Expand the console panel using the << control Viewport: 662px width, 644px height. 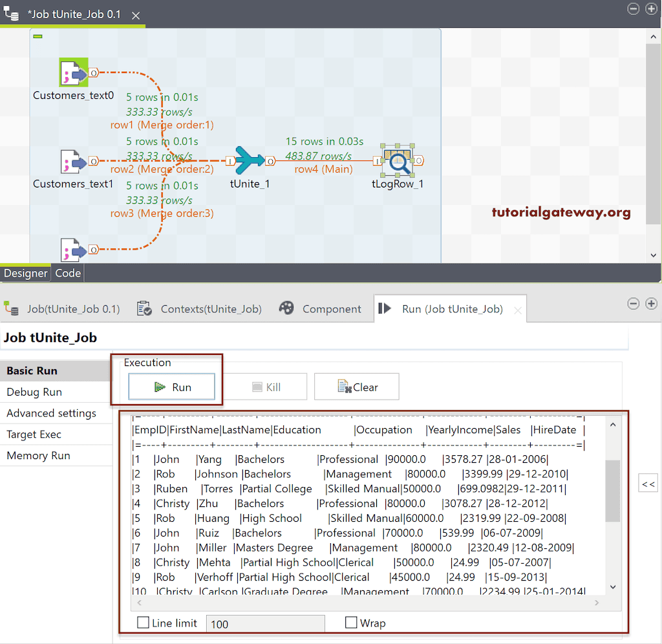coord(648,482)
